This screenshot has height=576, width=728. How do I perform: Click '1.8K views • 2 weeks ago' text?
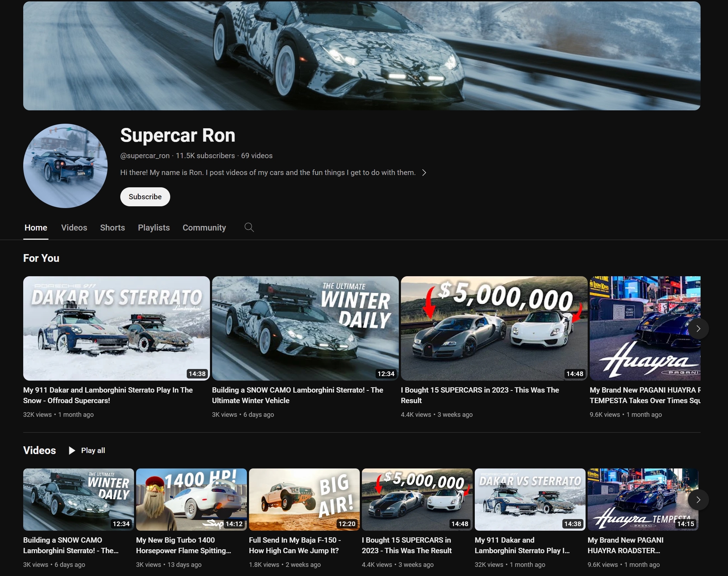click(285, 565)
